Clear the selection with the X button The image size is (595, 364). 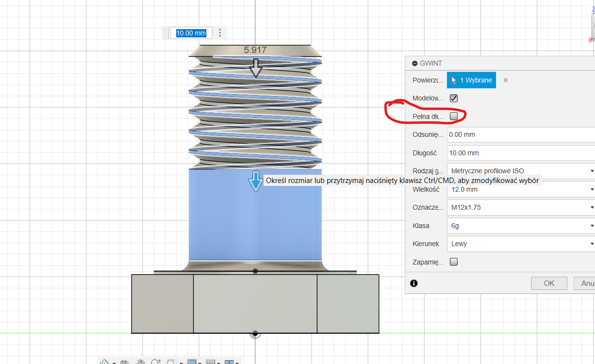coord(506,80)
